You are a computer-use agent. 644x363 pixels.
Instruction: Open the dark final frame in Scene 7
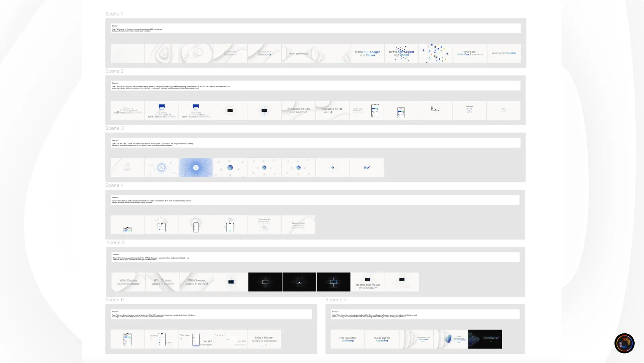485,339
